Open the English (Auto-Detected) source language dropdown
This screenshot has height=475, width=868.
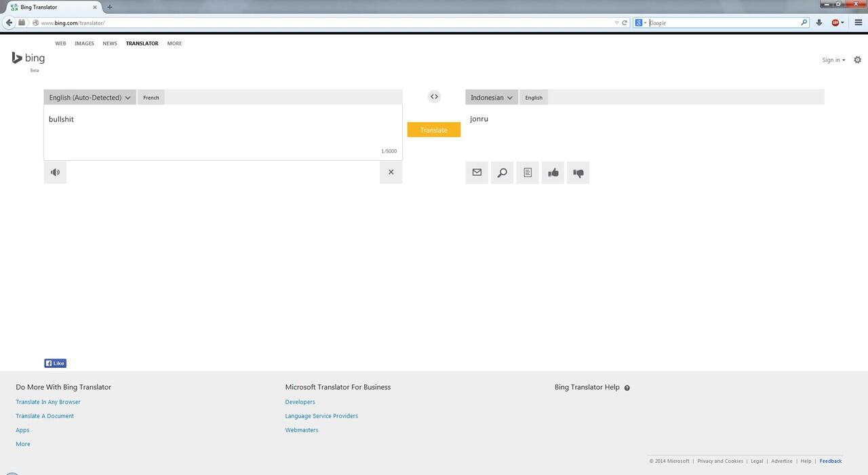90,98
